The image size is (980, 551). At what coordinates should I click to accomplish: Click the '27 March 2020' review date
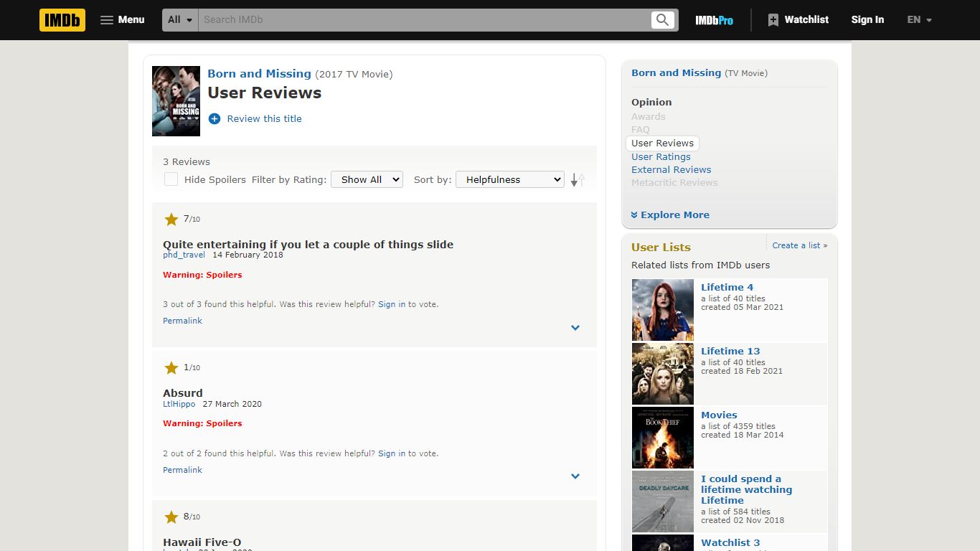pos(232,404)
